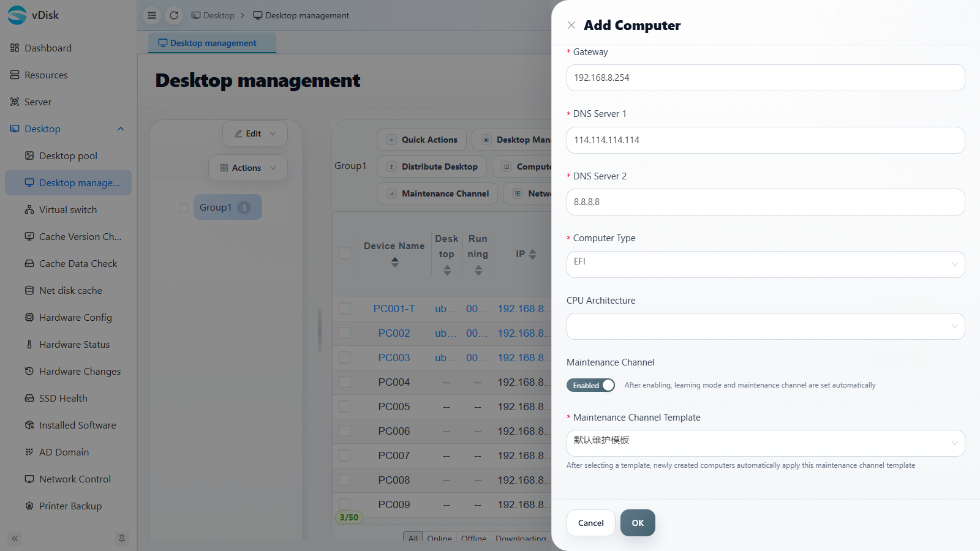
Task: Close the Add Computer panel
Action: [x=571, y=25]
